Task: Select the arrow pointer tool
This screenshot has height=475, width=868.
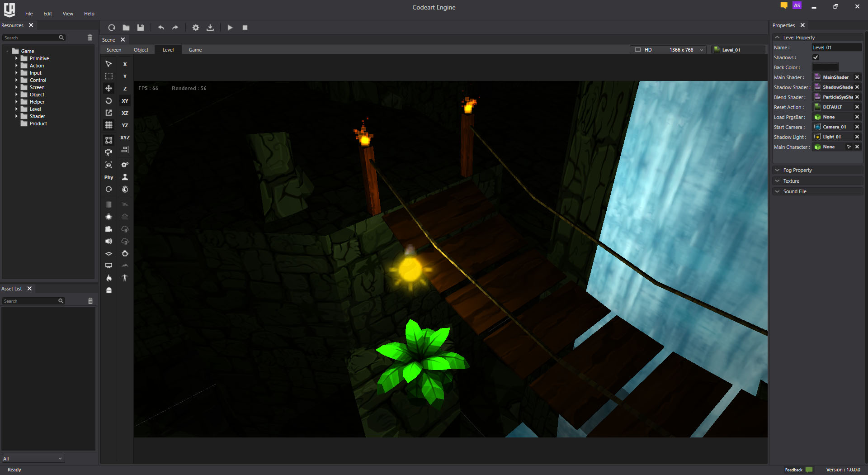Action: [x=108, y=64]
